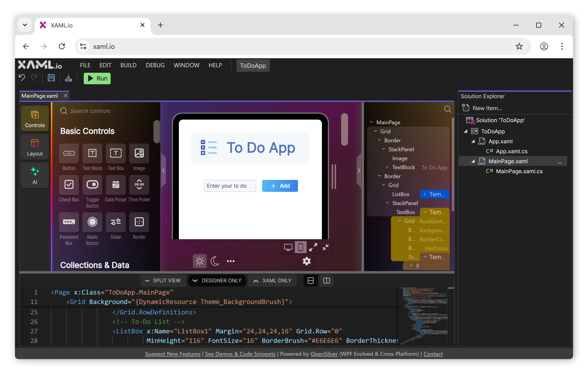Open the Layout panel in the sidebar
The image size is (588, 374).
click(35, 147)
